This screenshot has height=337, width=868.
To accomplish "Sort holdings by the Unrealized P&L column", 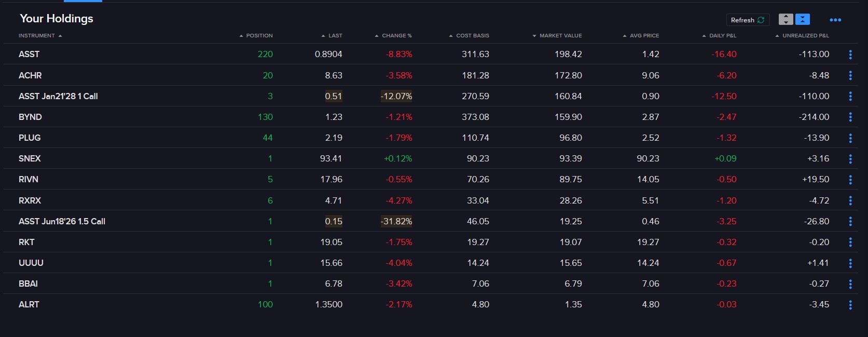I will tap(802, 36).
